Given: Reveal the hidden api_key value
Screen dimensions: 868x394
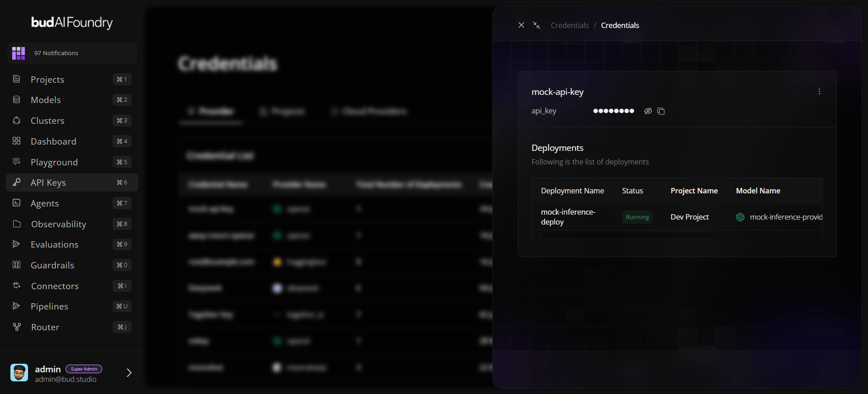Looking at the screenshot, I should click(648, 111).
